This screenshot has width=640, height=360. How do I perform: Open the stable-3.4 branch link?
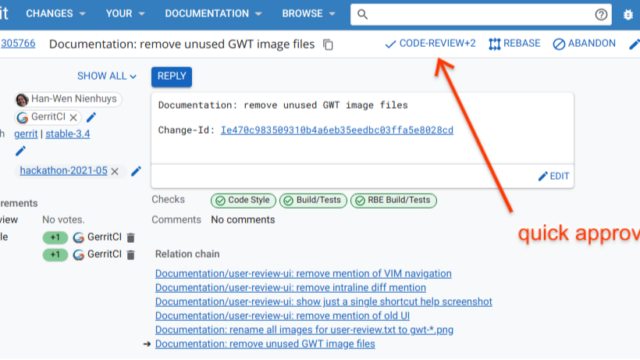(68, 134)
